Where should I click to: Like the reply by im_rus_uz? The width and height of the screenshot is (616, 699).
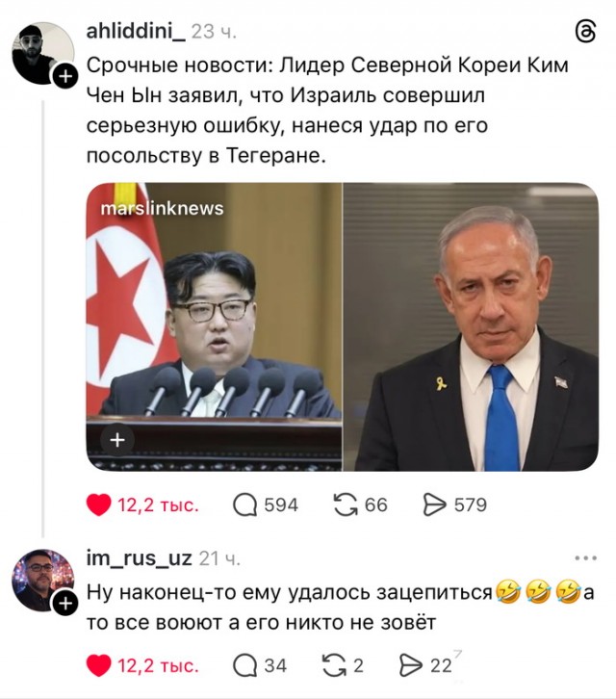(x=98, y=666)
